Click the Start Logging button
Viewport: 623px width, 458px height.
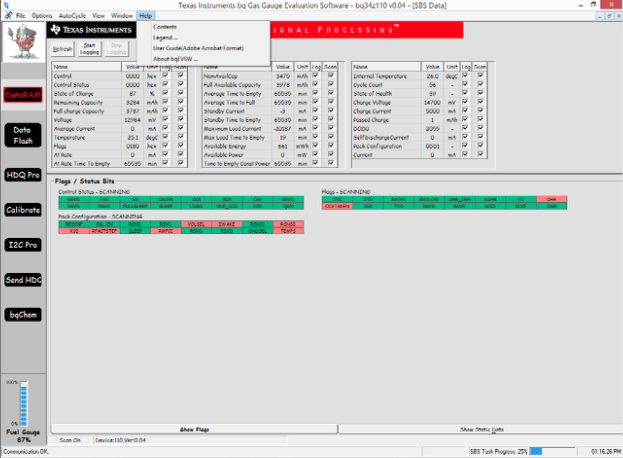pyautogui.click(x=89, y=49)
